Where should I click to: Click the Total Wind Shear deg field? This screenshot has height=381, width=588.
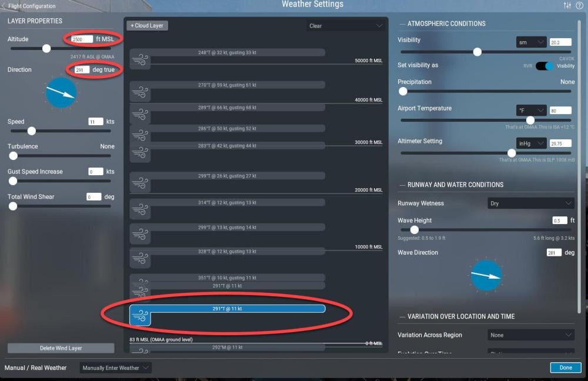click(93, 197)
